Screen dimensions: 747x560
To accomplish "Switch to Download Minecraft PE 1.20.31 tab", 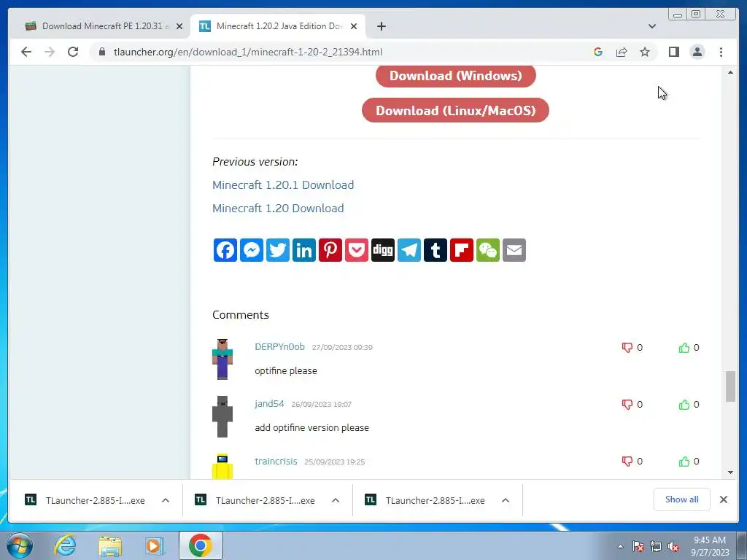I will pyautogui.click(x=102, y=26).
